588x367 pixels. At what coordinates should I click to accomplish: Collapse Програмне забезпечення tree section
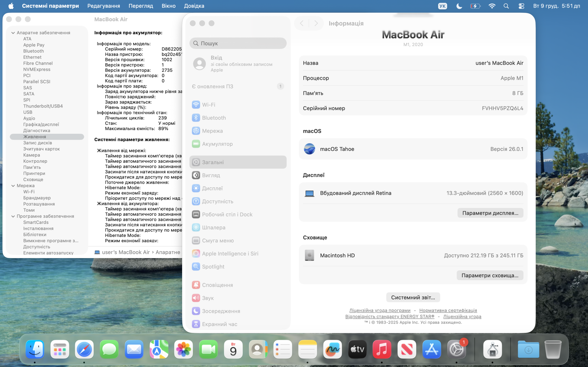13,216
